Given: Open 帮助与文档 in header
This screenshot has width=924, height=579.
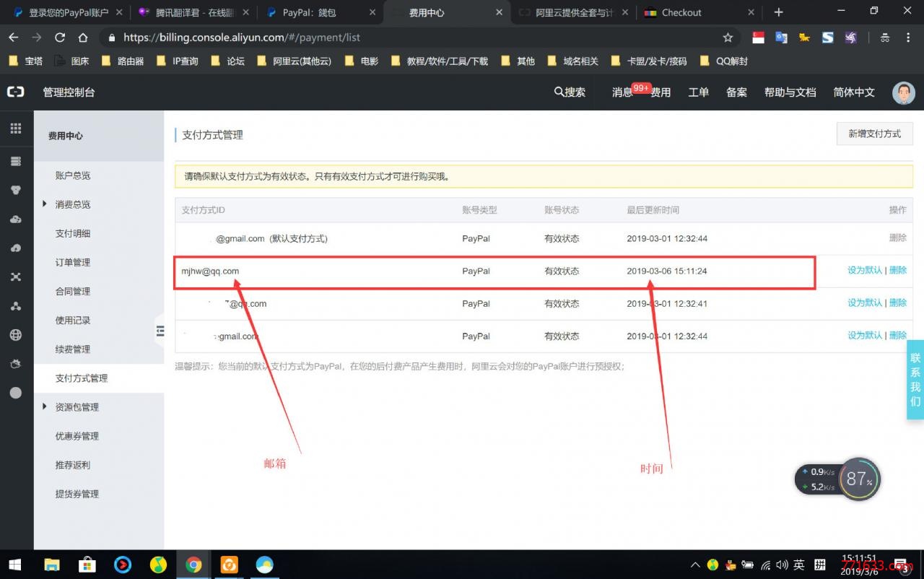Looking at the screenshot, I should coord(790,92).
